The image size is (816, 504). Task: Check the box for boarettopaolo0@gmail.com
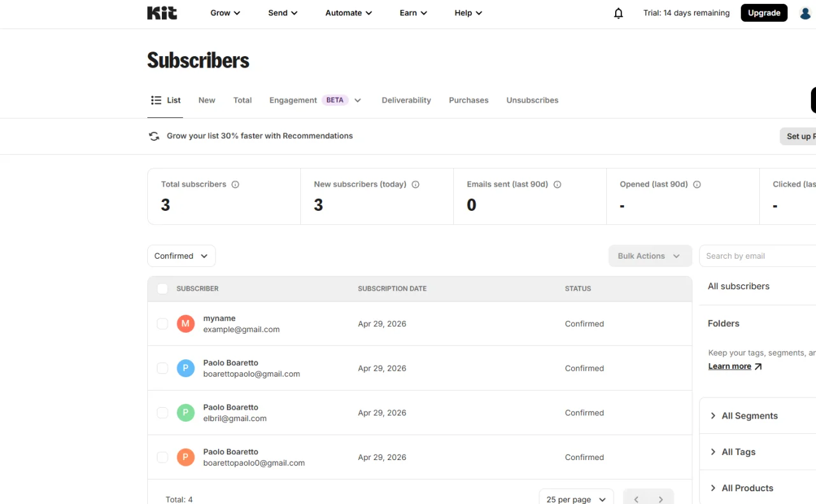pos(163,457)
